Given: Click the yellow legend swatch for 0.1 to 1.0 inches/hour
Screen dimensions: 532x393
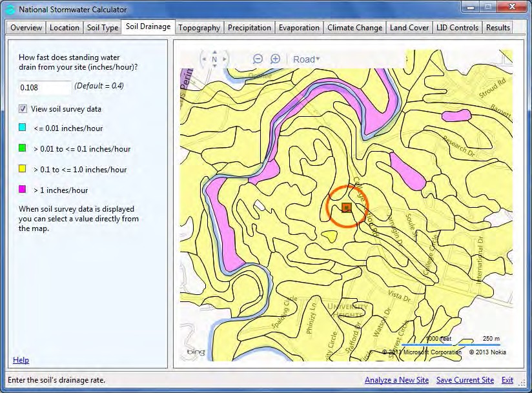Looking at the screenshot, I should click(x=23, y=169).
